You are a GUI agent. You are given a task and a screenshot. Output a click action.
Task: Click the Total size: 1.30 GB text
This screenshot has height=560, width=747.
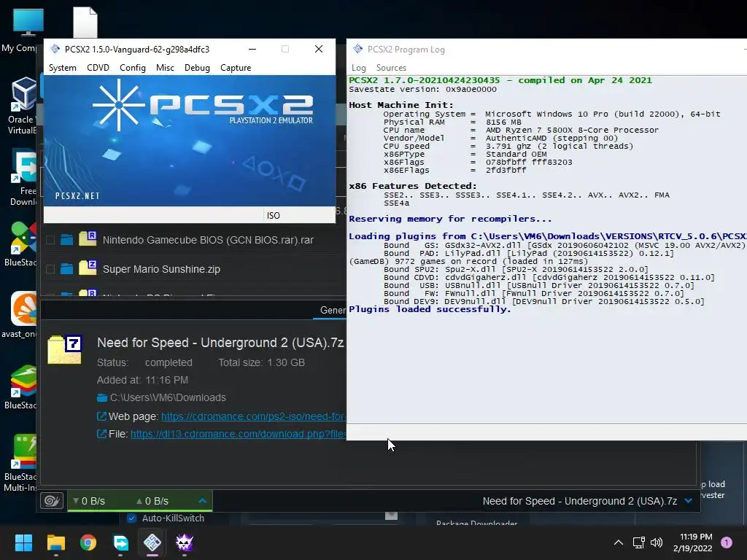coord(262,363)
